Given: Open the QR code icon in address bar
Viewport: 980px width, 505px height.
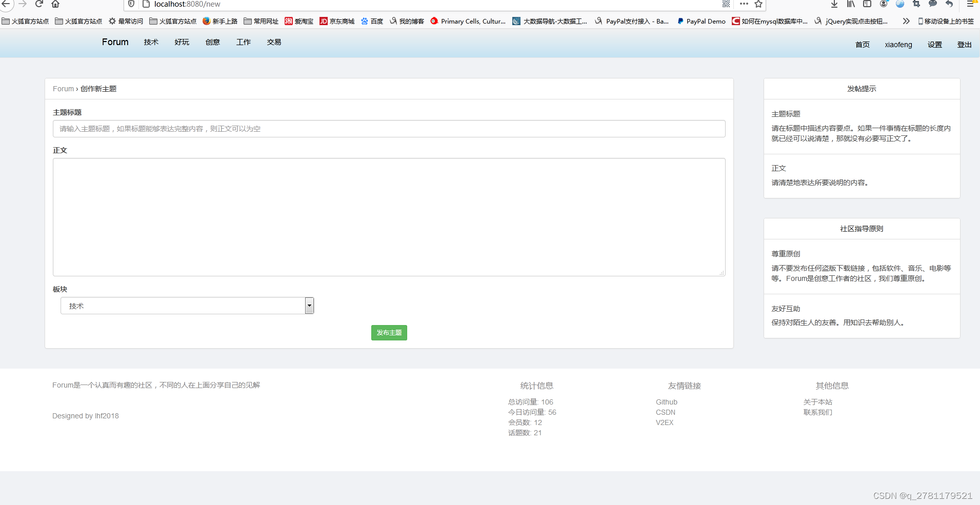Looking at the screenshot, I should click(726, 4).
